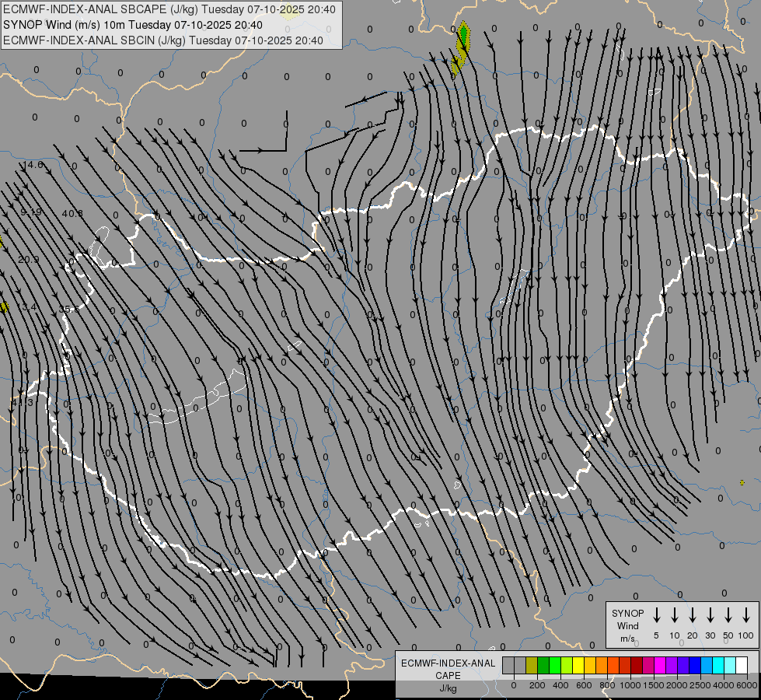Select the first gray 0 J/kg swatch
The width and height of the screenshot is (761, 700).
coord(508,665)
